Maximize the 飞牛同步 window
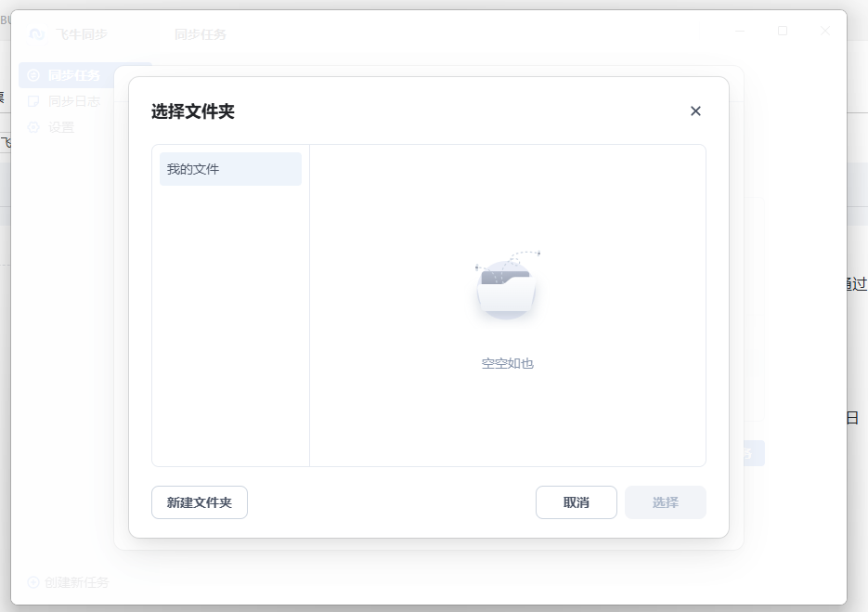 [x=783, y=31]
